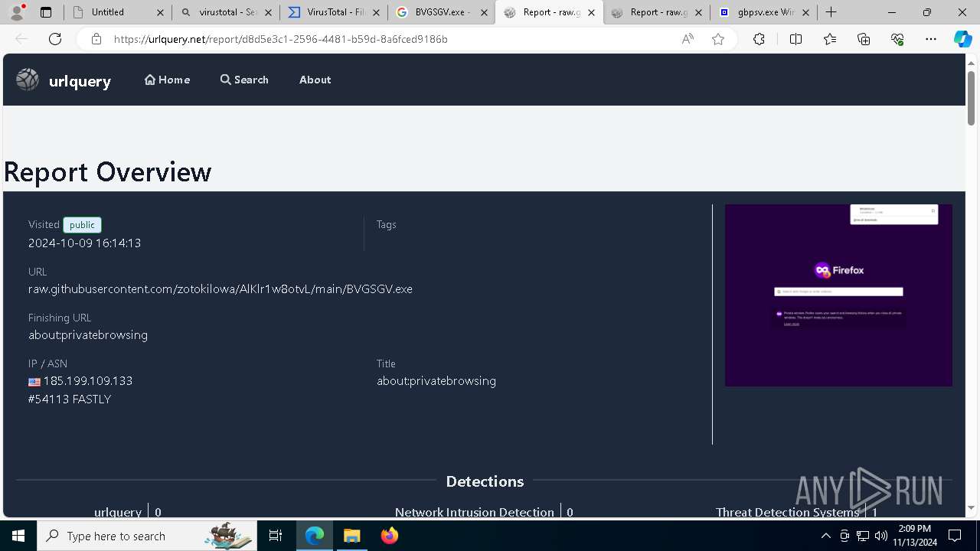Close the Untitled tab
The image size is (980, 551).
tap(159, 13)
